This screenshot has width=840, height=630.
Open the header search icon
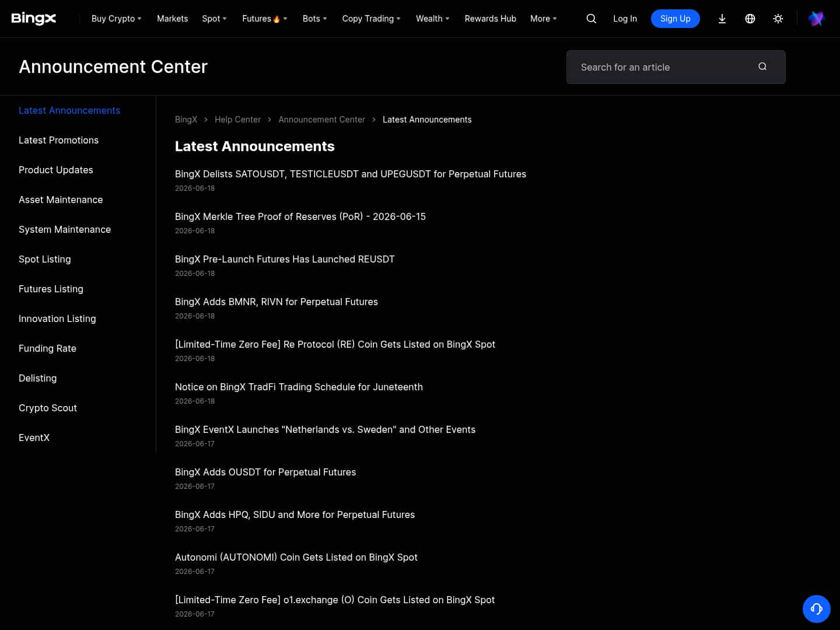591,19
